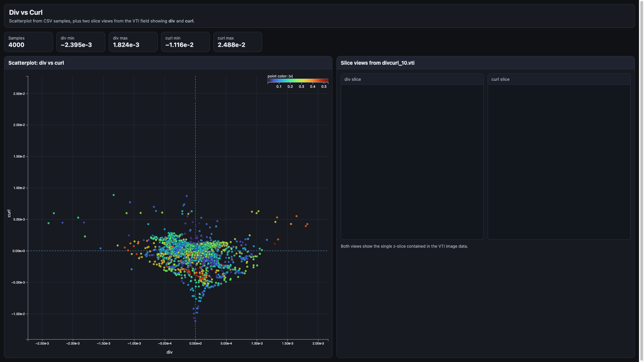Click the x-axis label 'div'
Screen dimensions: 644x362
coord(169,352)
